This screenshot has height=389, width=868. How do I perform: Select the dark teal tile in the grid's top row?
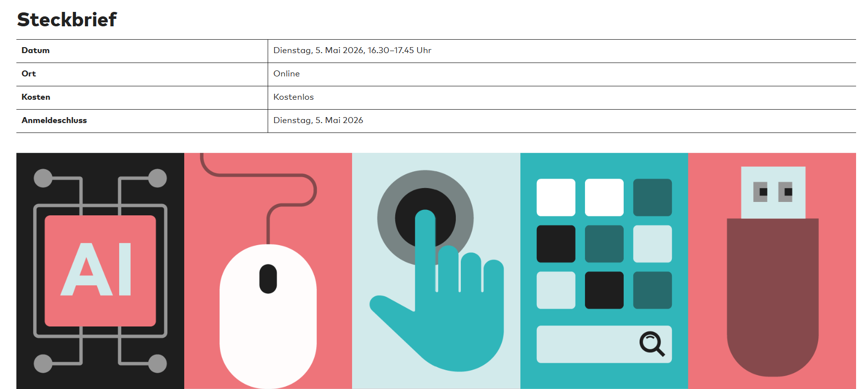652,197
